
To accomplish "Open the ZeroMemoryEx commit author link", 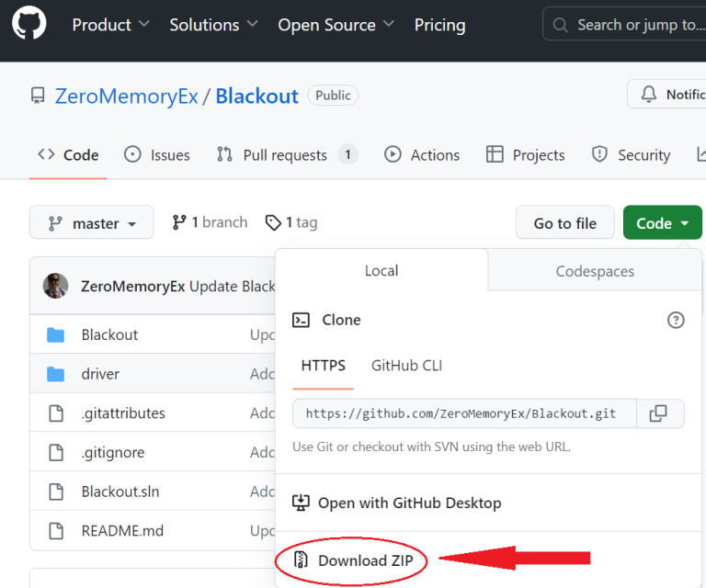I will tap(132, 286).
